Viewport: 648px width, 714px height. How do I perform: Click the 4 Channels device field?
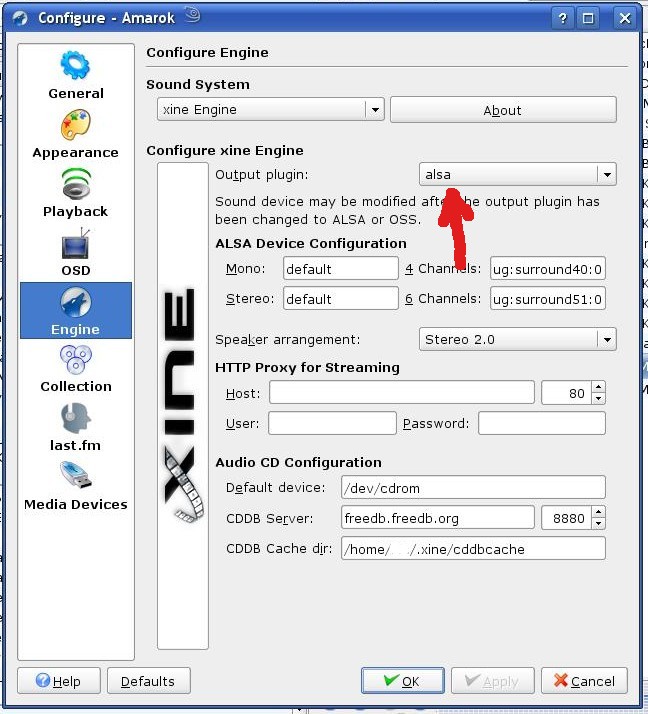[x=548, y=269]
